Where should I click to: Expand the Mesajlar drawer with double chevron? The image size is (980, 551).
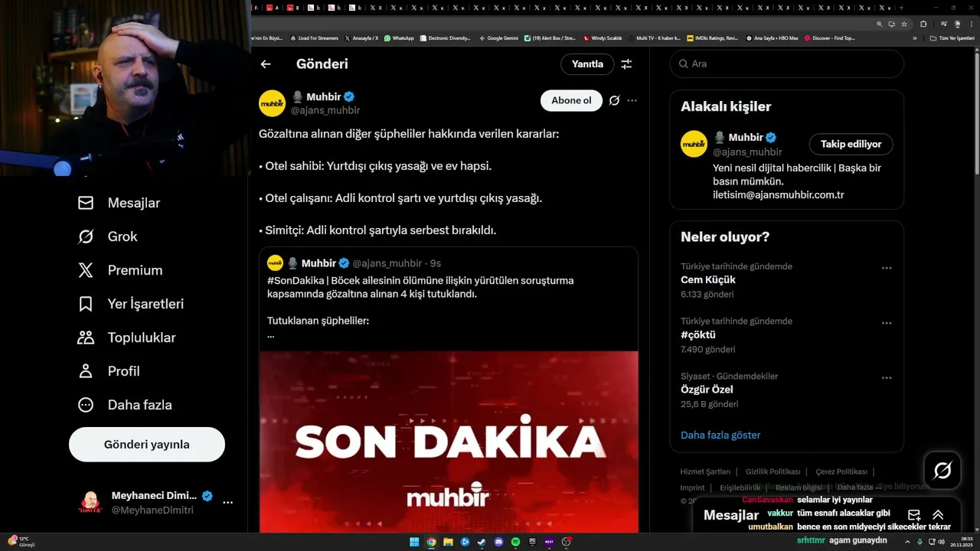pos(938,515)
